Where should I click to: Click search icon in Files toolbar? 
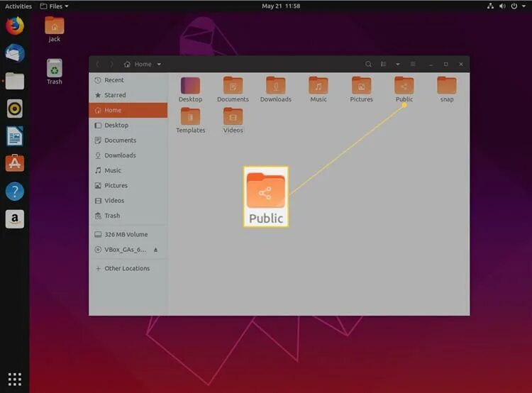pos(368,64)
